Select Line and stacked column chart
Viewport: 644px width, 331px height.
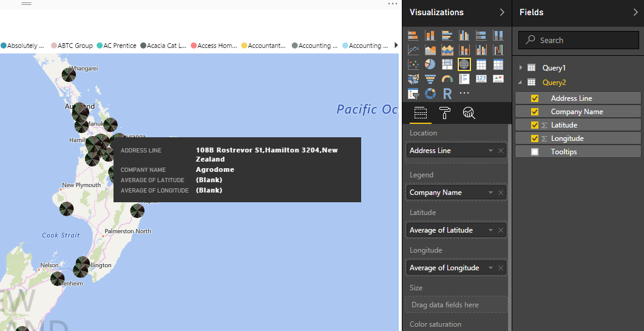click(x=464, y=50)
